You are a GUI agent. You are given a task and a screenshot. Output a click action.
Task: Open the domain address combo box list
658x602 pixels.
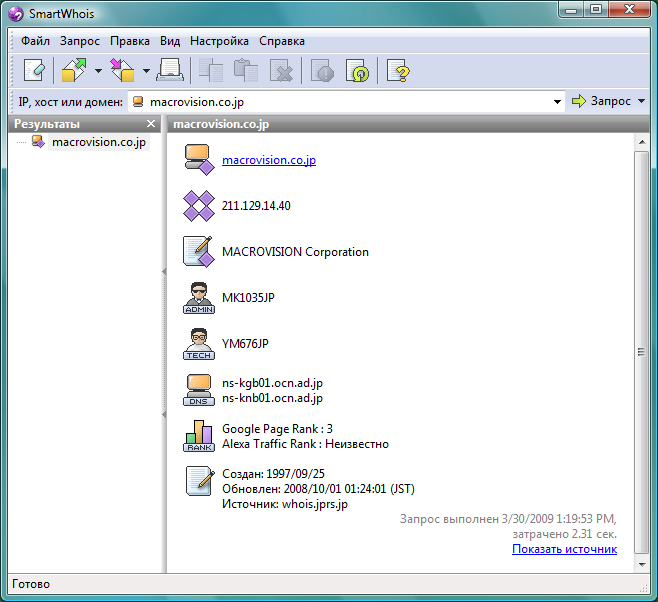click(557, 102)
